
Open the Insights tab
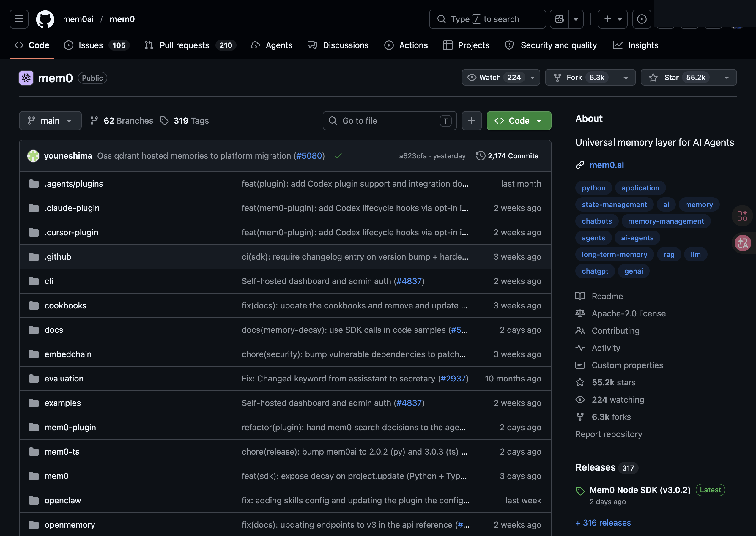636,45
